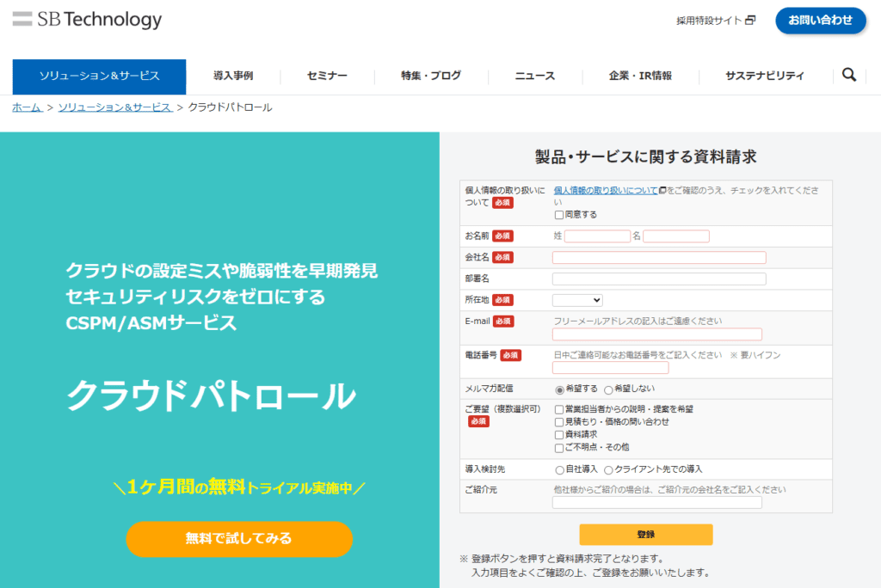The width and height of the screenshot is (881, 588).
Task: Click the 電話番号 input field
Action: point(611,368)
